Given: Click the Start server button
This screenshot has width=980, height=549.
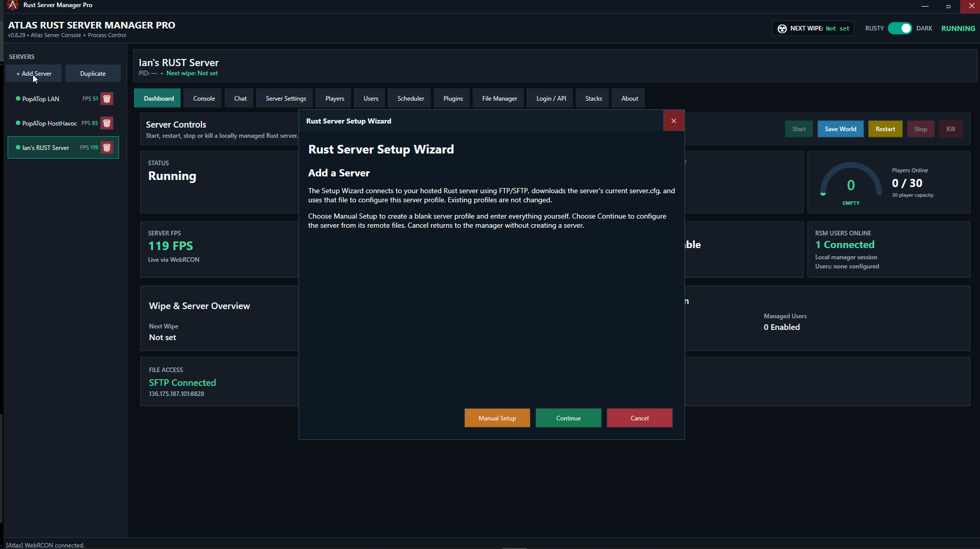Looking at the screenshot, I should click(x=799, y=129).
